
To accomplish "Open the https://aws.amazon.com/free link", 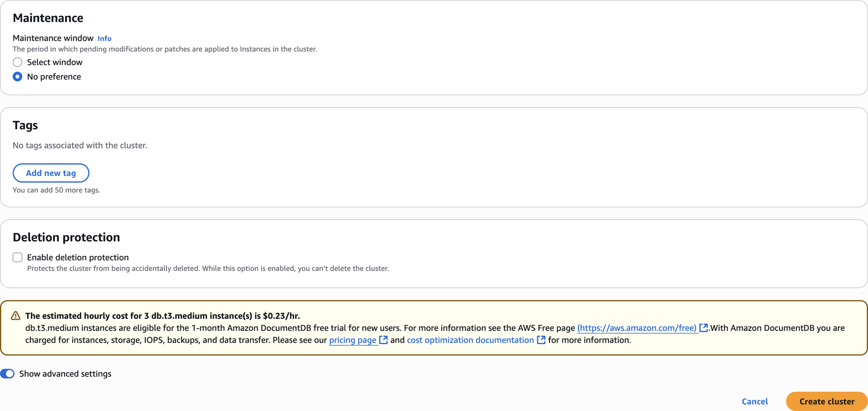I will tap(637, 328).
